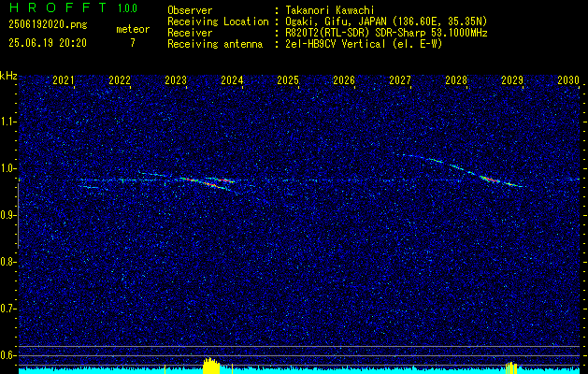Click the 2026 time axis marker

[344, 80]
